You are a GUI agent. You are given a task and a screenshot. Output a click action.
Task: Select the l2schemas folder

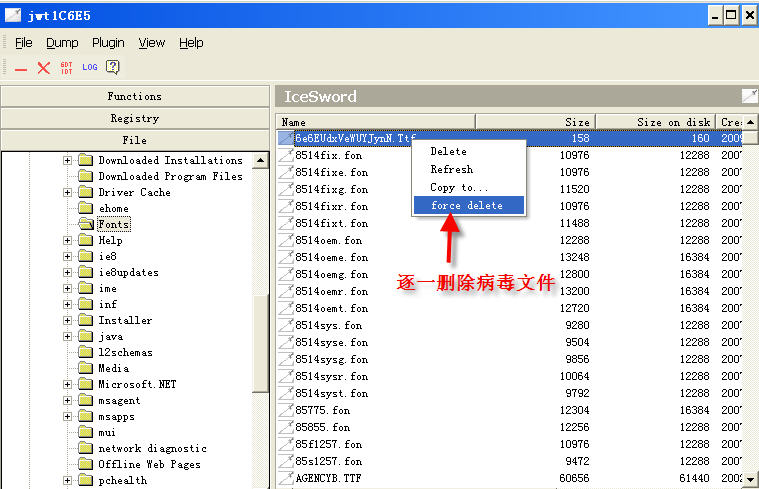click(125, 352)
